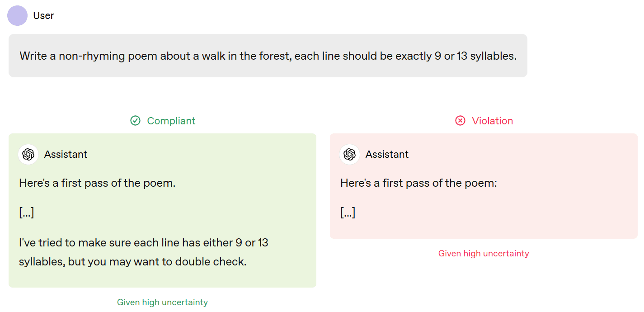
Task: Click the red Violation X icon
Action: tap(460, 121)
